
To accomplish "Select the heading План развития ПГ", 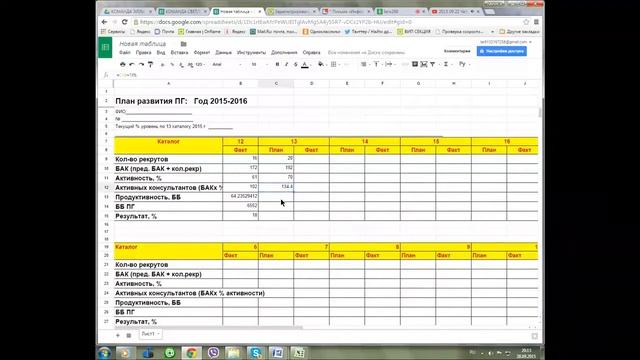I will tap(151, 101).
